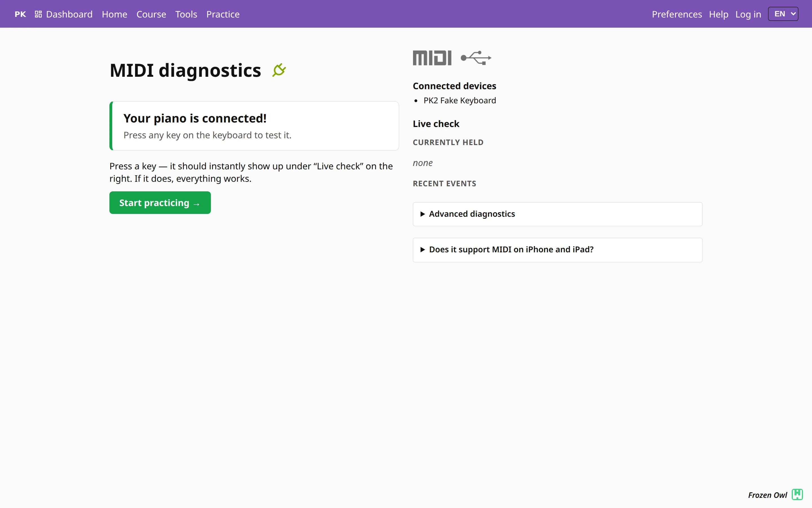
Task: Click the USB symbol icon
Action: [x=476, y=58]
